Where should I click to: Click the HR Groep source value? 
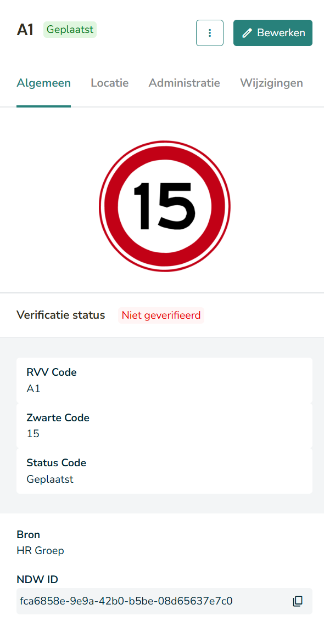pyautogui.click(x=40, y=550)
